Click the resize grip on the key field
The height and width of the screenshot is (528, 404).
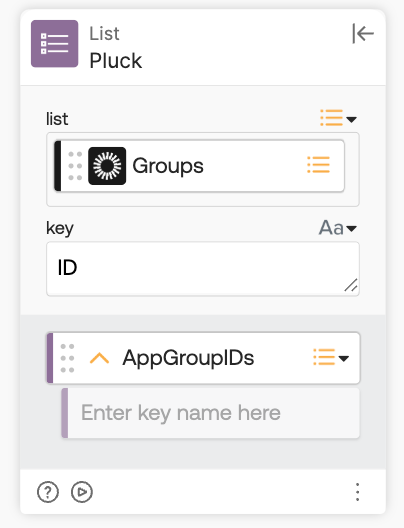(351, 285)
